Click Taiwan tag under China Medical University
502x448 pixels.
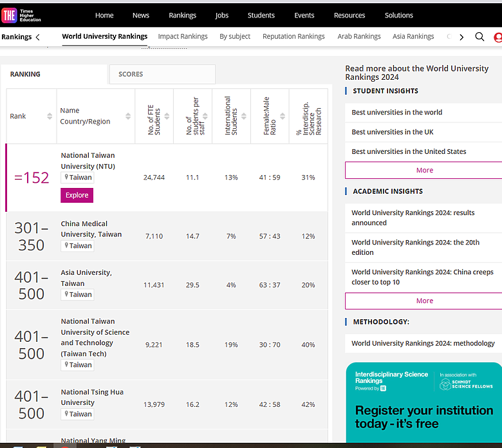pos(77,246)
